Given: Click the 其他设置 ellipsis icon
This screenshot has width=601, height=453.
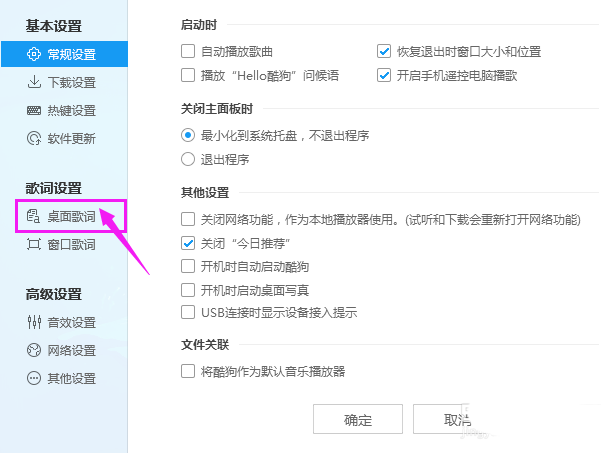Looking at the screenshot, I should coord(33,378).
